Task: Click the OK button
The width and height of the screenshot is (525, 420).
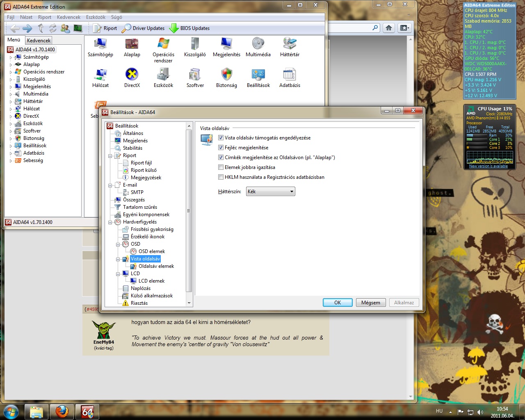Action: (338, 303)
